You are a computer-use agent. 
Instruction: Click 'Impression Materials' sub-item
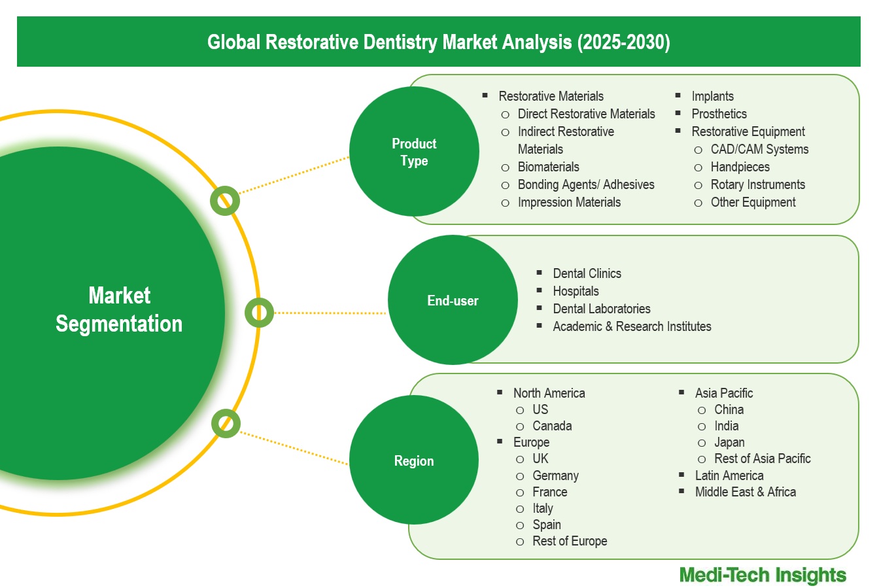569,202
